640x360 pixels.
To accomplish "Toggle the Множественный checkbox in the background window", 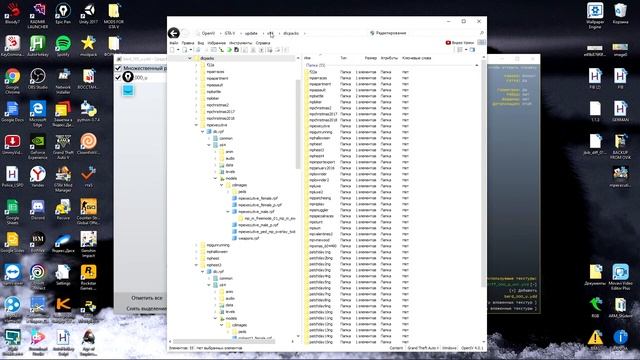I will click(118, 68).
